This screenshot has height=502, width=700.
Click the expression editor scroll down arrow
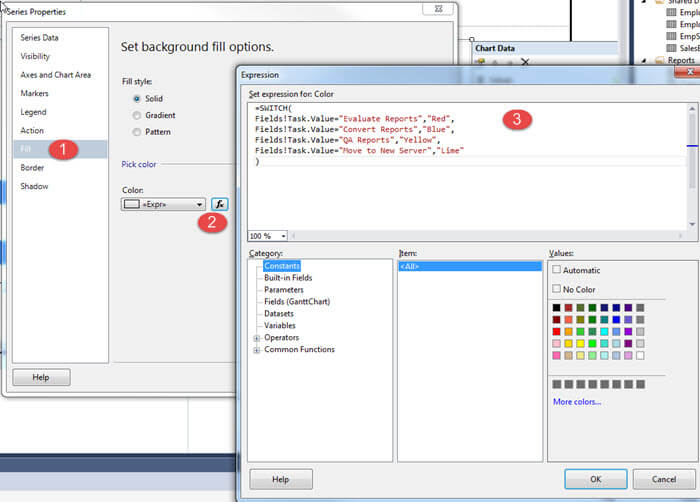[692, 224]
